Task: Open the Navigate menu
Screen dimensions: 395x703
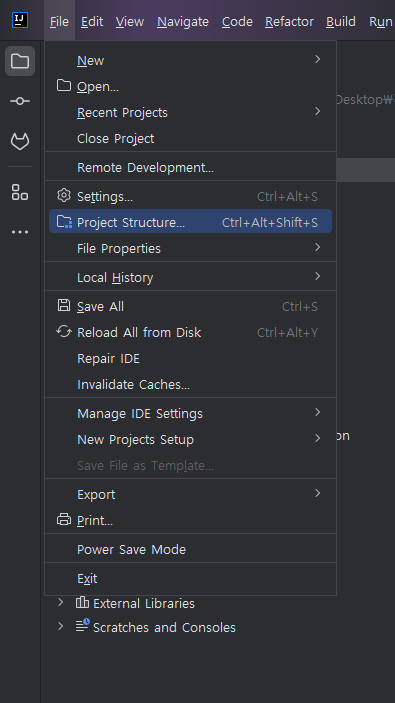Action: (183, 22)
